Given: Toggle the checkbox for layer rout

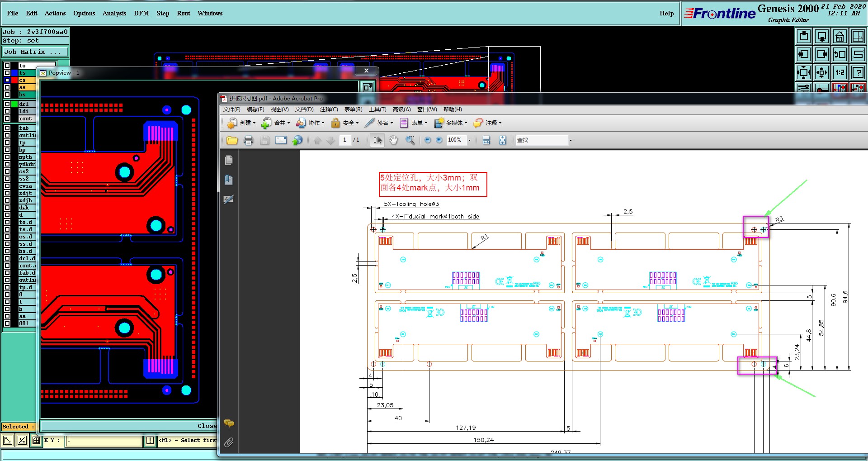Looking at the screenshot, I should tap(7, 119).
